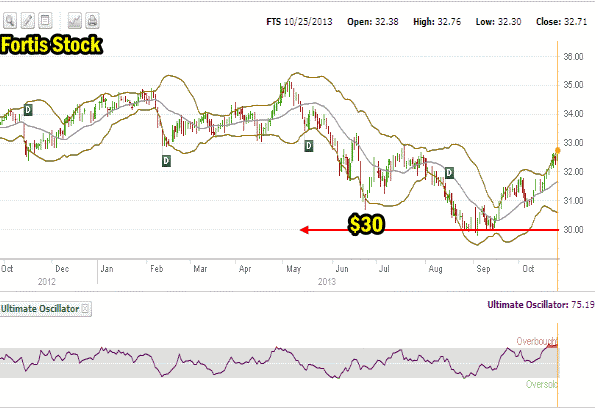Viewport: 598px width, 408px height.
Task: Click the Dec month label on the time axis
Action: (x=62, y=269)
